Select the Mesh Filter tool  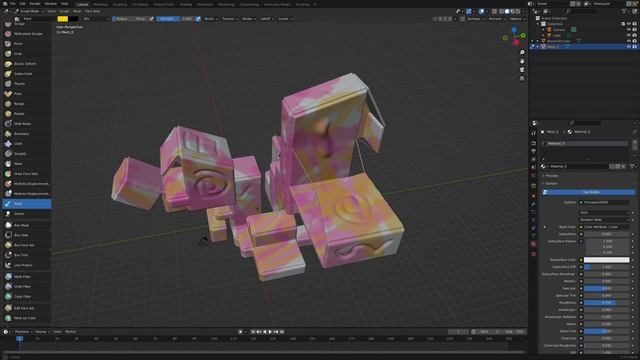[27, 277]
